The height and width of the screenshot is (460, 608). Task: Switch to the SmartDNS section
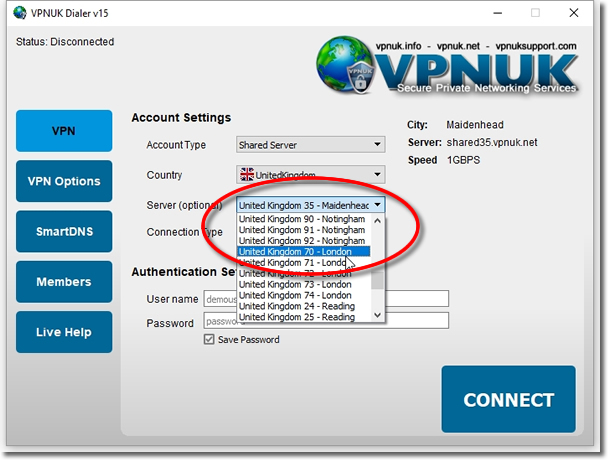click(64, 232)
